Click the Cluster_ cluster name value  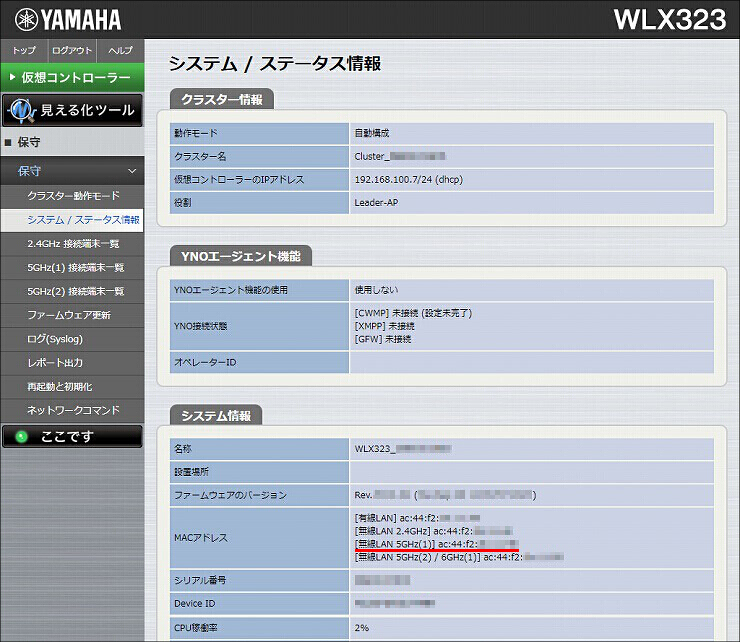click(x=400, y=156)
